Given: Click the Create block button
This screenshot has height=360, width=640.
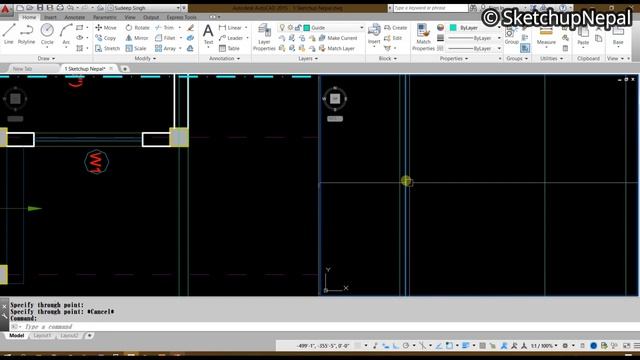Looking at the screenshot, I should point(396,27).
